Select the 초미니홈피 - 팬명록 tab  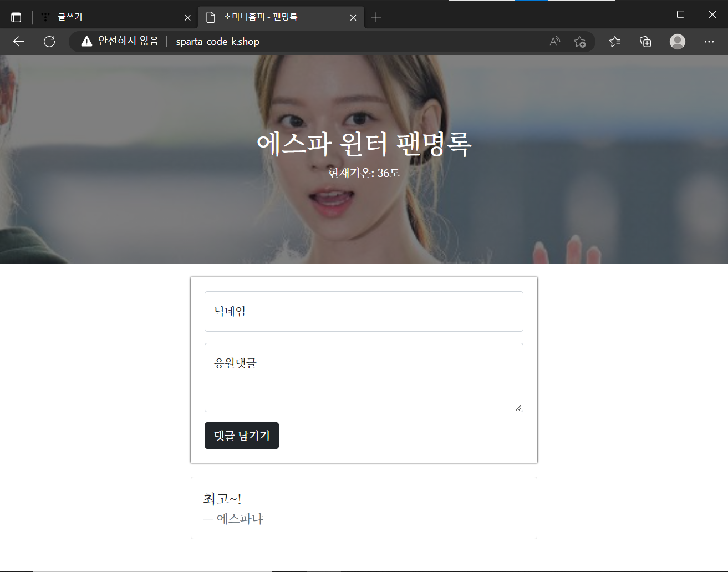click(x=281, y=17)
